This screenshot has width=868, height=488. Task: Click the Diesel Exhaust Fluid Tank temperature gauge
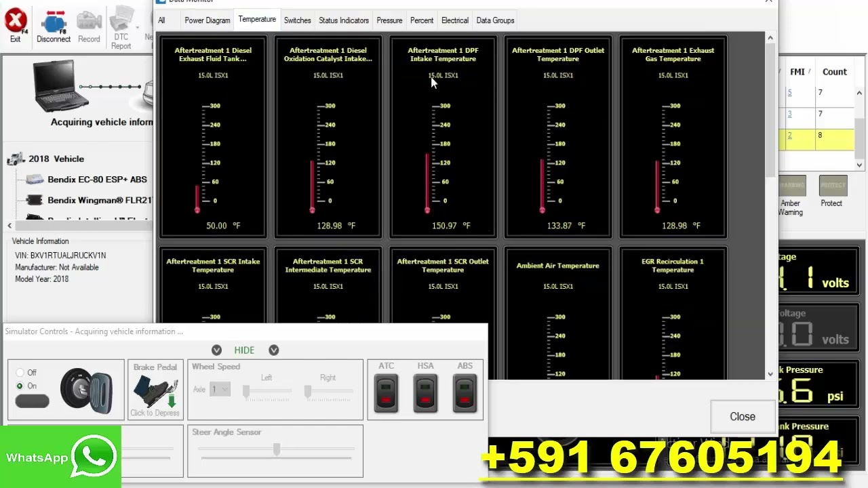tap(213, 137)
